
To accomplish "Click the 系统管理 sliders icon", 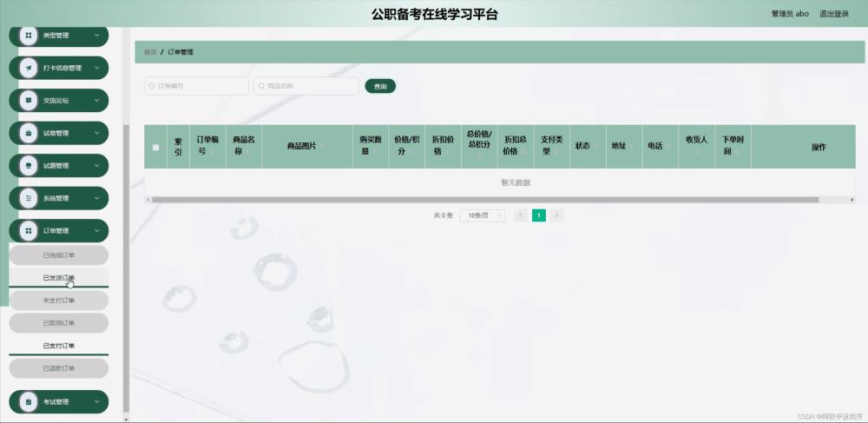I will coord(29,198).
